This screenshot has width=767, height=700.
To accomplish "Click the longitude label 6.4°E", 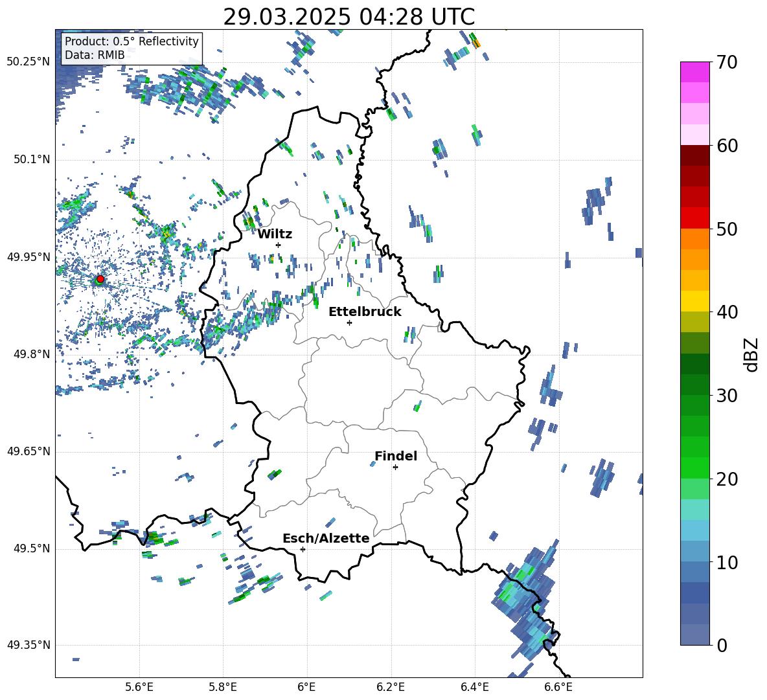I will point(474,687).
